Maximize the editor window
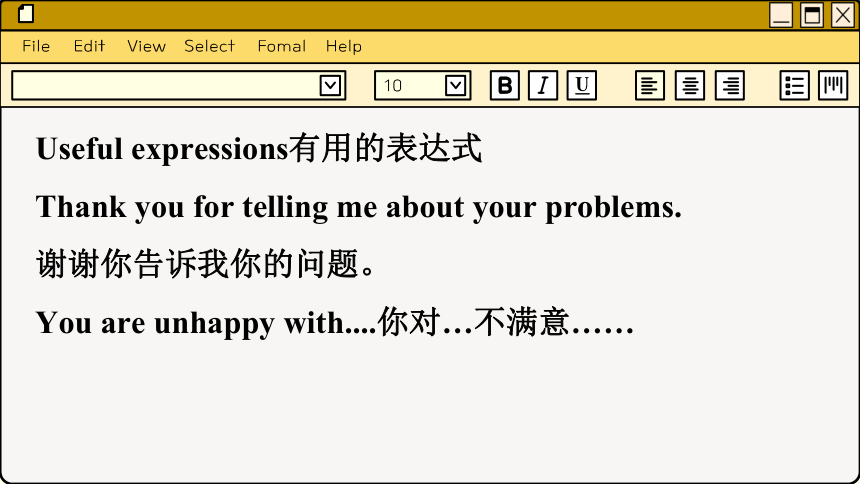This screenshot has height=484, width=860. pos(812,15)
